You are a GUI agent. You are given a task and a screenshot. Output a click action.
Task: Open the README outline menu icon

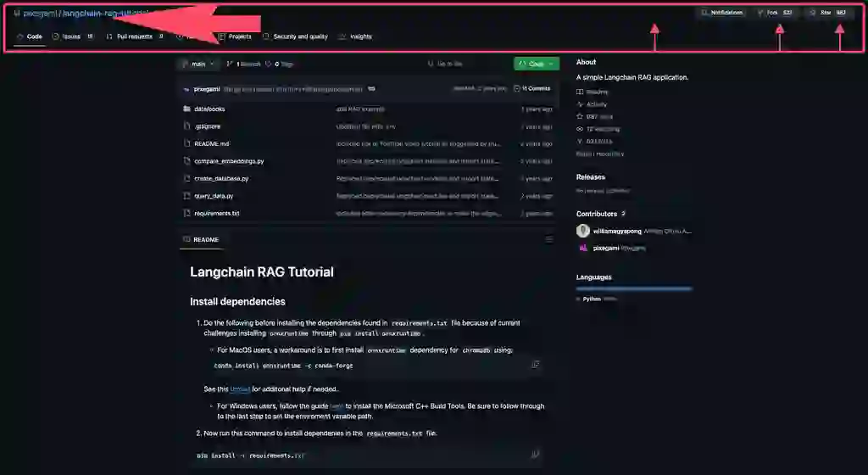pyautogui.click(x=548, y=240)
